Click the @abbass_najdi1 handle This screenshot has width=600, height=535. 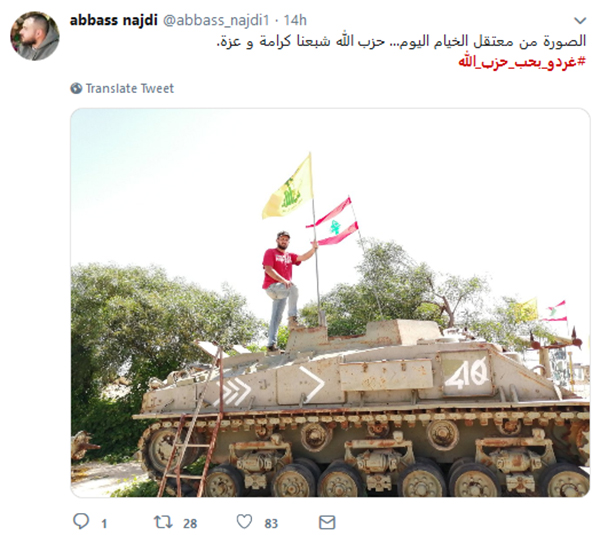tap(216, 20)
